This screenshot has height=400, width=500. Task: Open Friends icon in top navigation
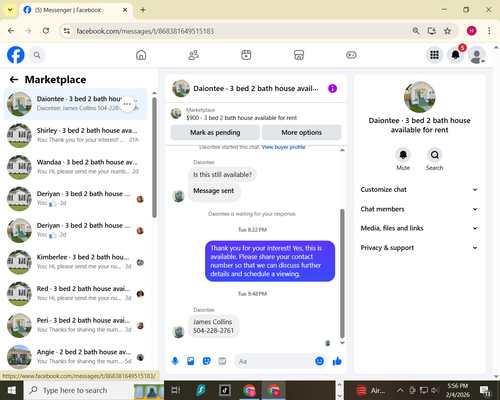pyautogui.click(x=194, y=55)
